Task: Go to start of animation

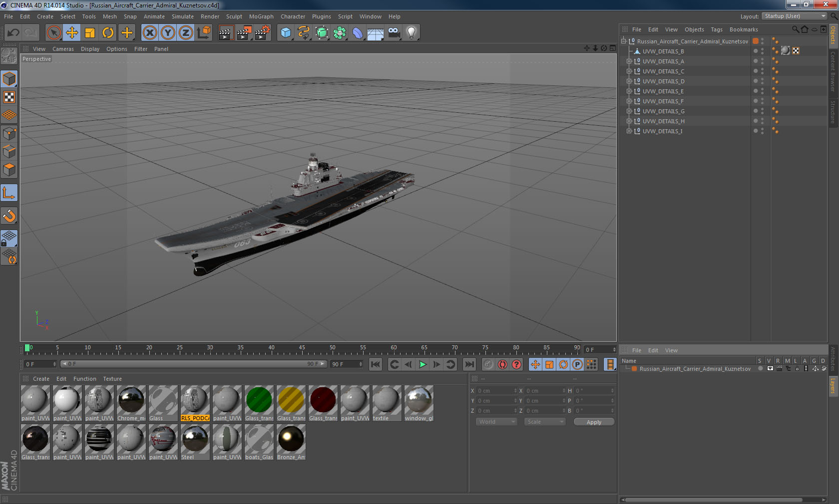Action: pos(376,364)
